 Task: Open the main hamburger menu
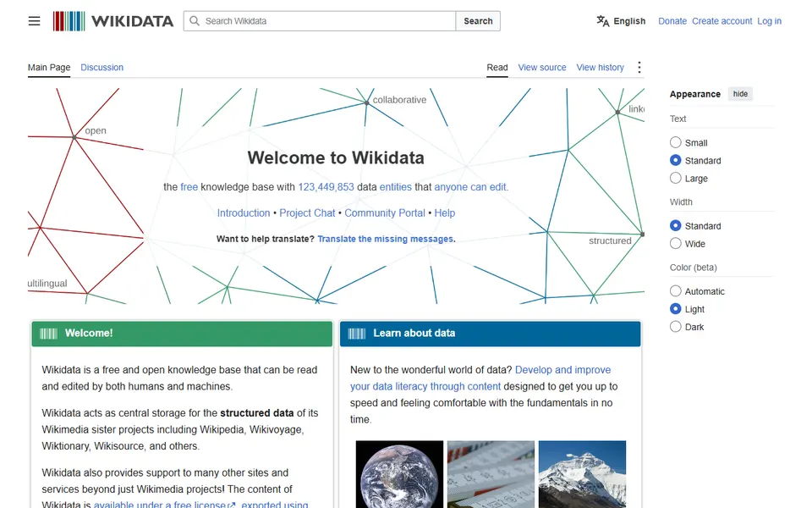click(34, 21)
